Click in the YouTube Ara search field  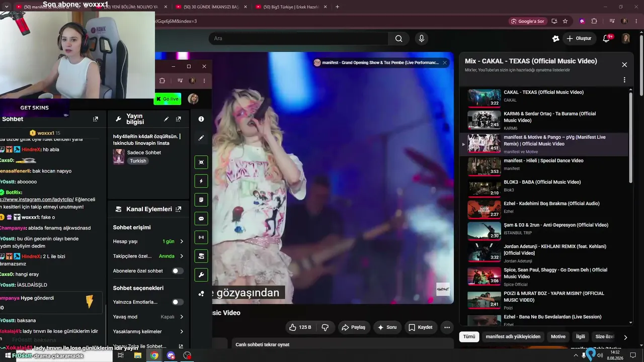click(x=298, y=39)
